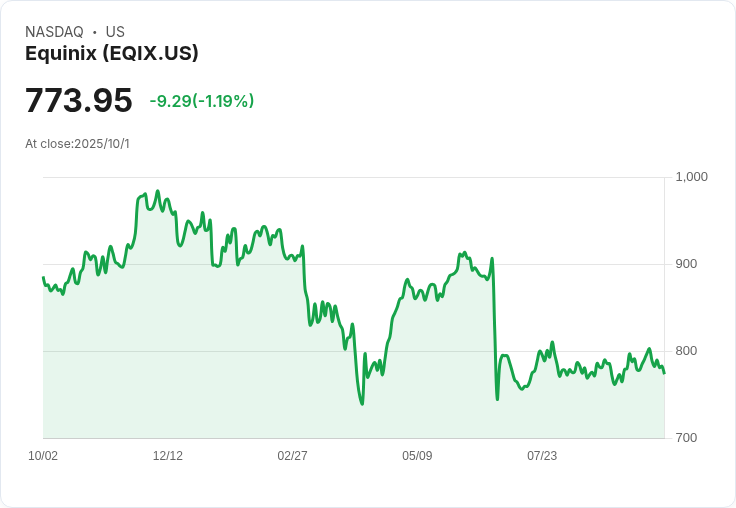Viewport: 736px width, 508px height.
Task: Click the NASDAQ exchange label
Action: [x=54, y=32]
